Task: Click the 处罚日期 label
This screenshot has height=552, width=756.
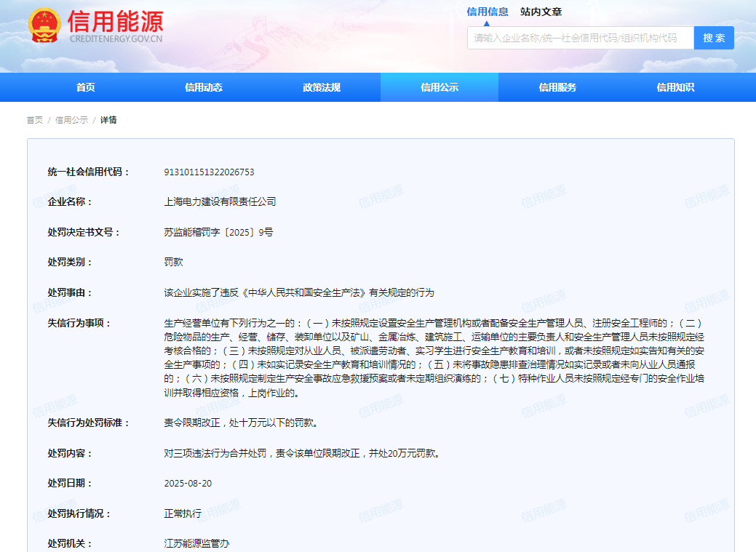Action: tap(69, 483)
